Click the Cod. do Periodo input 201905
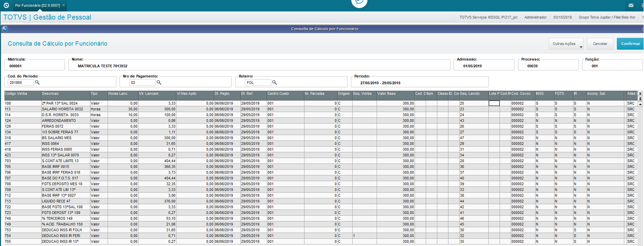 (x=21, y=82)
